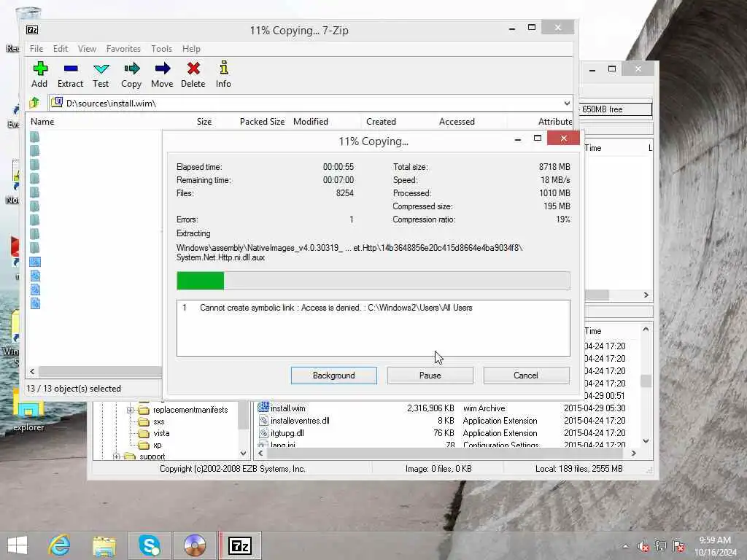
Task: Click the muted volume tray icon
Action: (643, 546)
